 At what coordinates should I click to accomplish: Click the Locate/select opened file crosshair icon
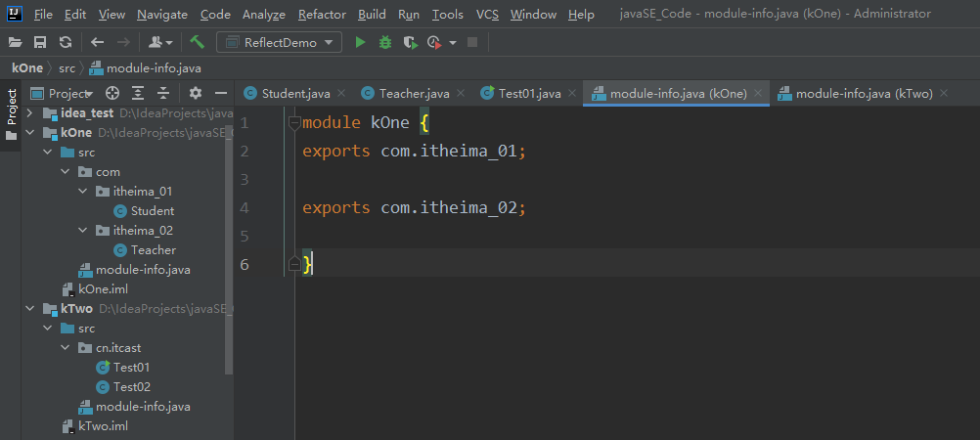click(111, 93)
